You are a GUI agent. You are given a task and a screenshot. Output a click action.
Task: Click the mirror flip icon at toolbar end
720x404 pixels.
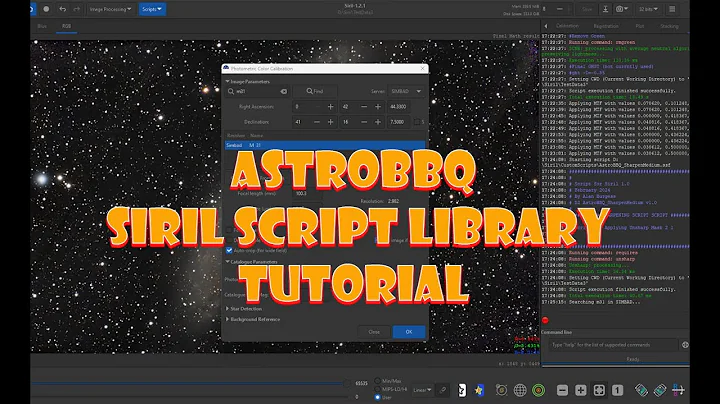click(x=678, y=390)
